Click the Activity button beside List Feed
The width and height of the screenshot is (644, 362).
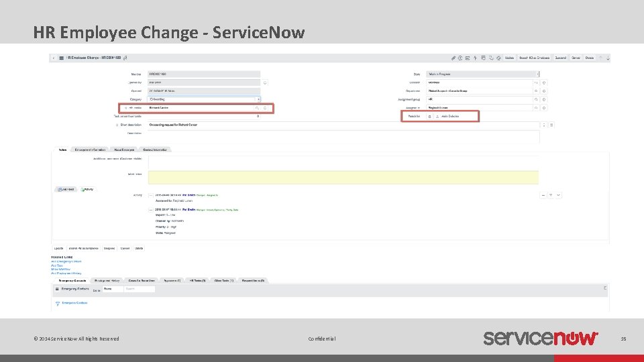point(87,190)
